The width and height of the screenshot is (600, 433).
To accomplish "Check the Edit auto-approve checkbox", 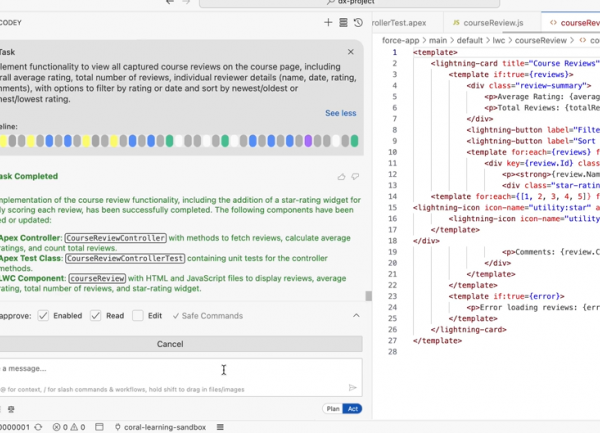I will coord(139,316).
